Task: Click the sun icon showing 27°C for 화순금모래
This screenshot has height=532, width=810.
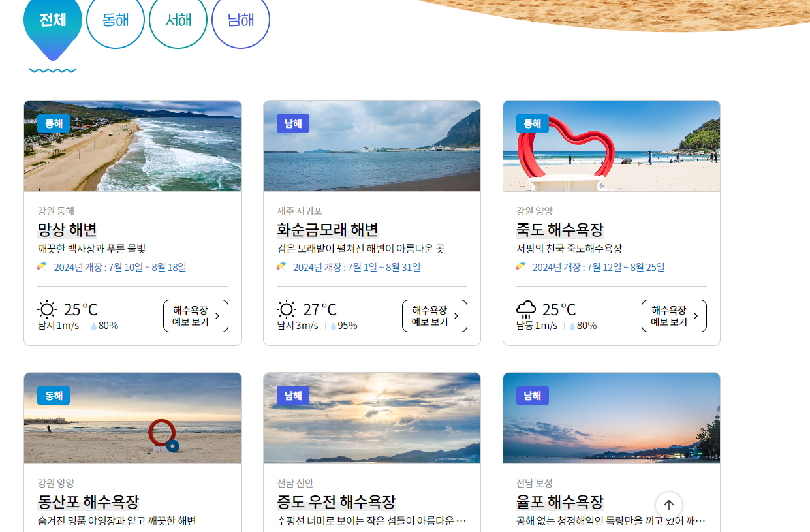Action: point(287,309)
